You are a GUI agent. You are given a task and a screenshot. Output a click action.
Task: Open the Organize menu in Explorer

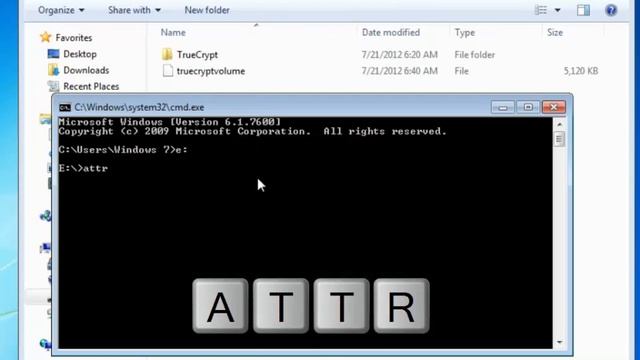[x=61, y=10]
